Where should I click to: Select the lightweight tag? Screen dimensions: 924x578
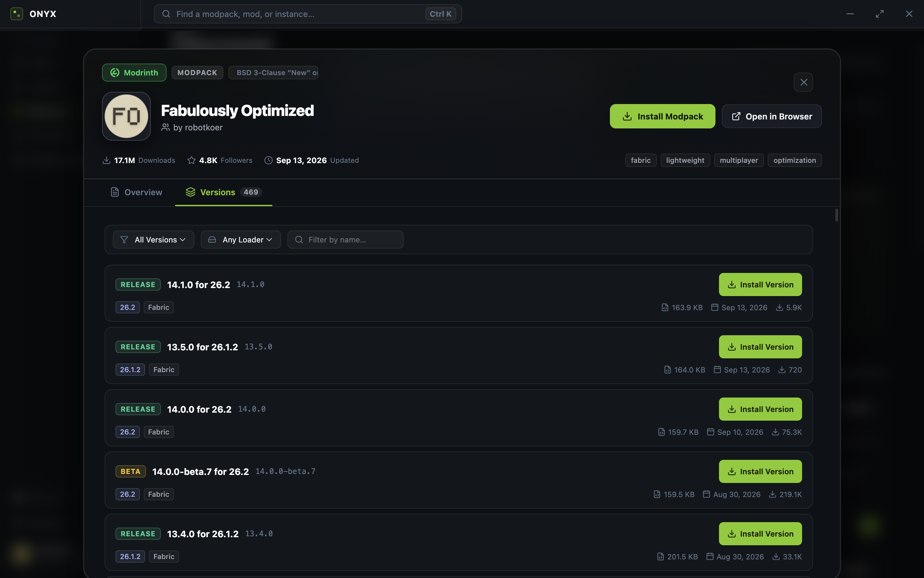(x=685, y=160)
